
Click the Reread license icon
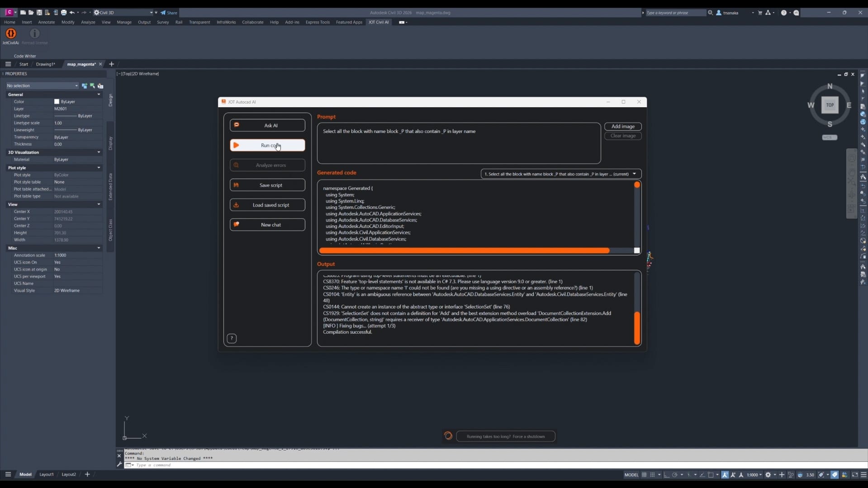pos(34,34)
